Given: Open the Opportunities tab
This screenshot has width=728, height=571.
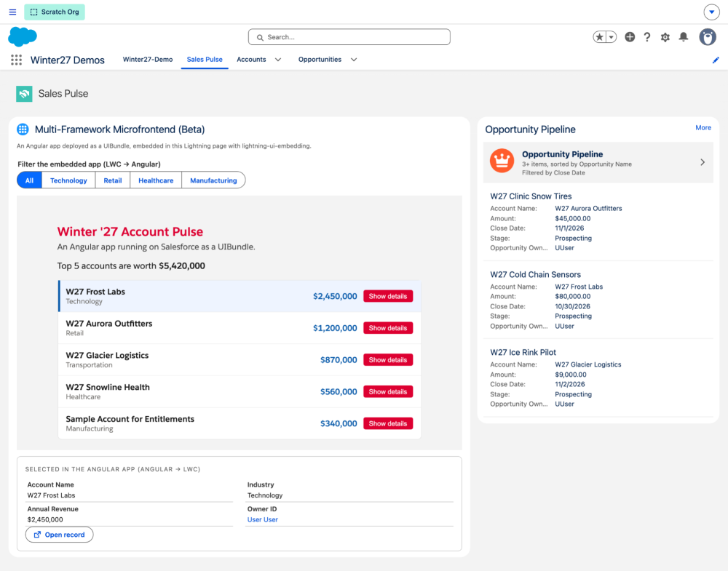Looking at the screenshot, I should [320, 60].
